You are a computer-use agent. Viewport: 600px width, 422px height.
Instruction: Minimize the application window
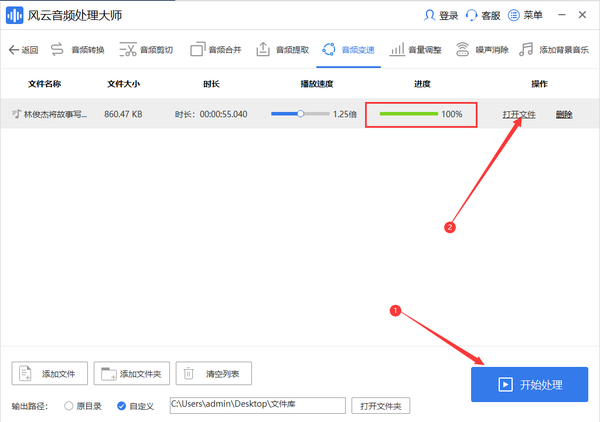[x=562, y=15]
